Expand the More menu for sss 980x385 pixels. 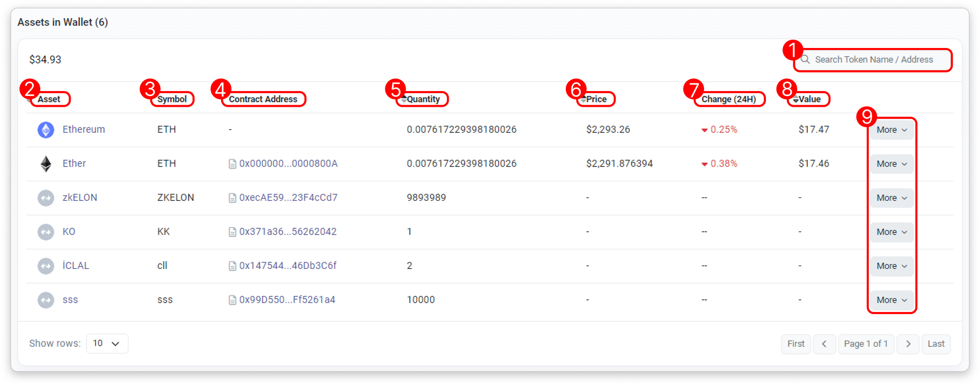click(x=891, y=300)
